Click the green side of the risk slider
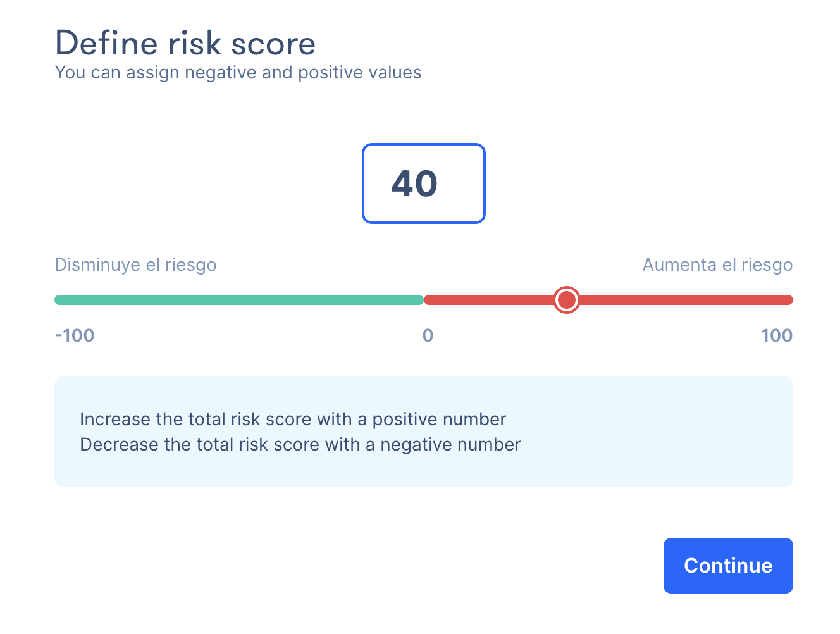 tap(240, 299)
